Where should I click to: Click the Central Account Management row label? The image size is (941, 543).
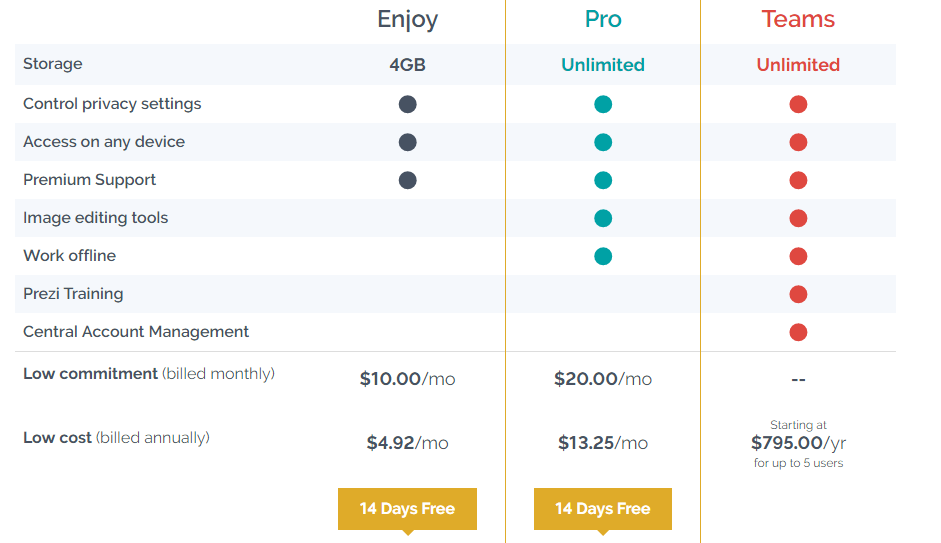pyautogui.click(x=136, y=332)
